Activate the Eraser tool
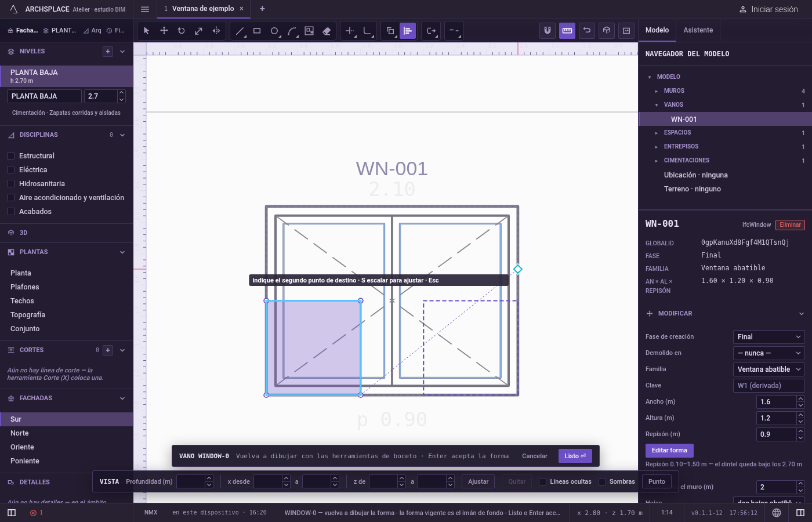This screenshot has height=522, width=812. click(x=327, y=31)
